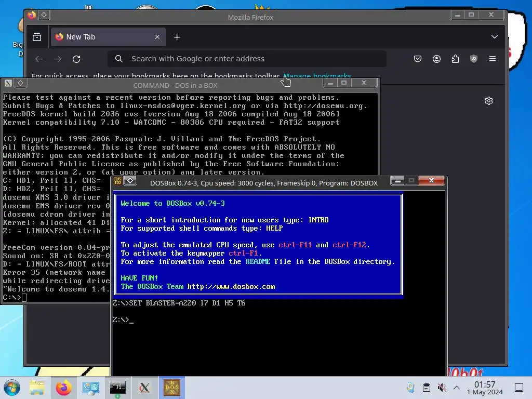Click the Firefox address search field
The image size is (532, 399).
[x=247, y=59]
